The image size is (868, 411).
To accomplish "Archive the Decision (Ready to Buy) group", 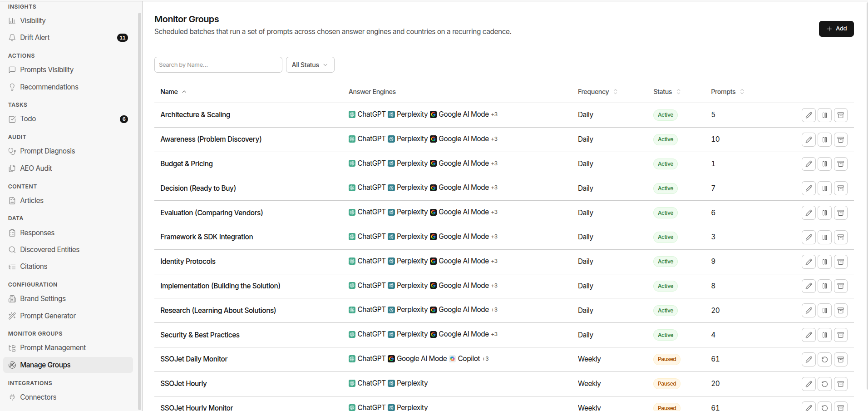I will [x=840, y=188].
